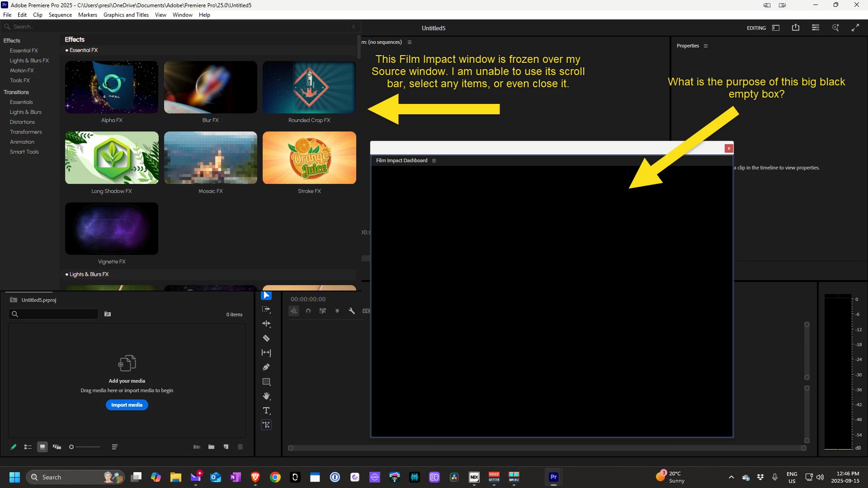Click the Import media button
Image resolution: width=868 pixels, height=488 pixels.
127,405
